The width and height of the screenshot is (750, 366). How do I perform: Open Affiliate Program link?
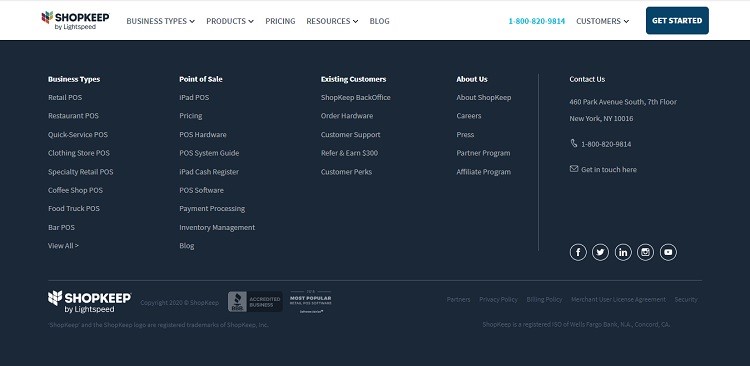(484, 172)
